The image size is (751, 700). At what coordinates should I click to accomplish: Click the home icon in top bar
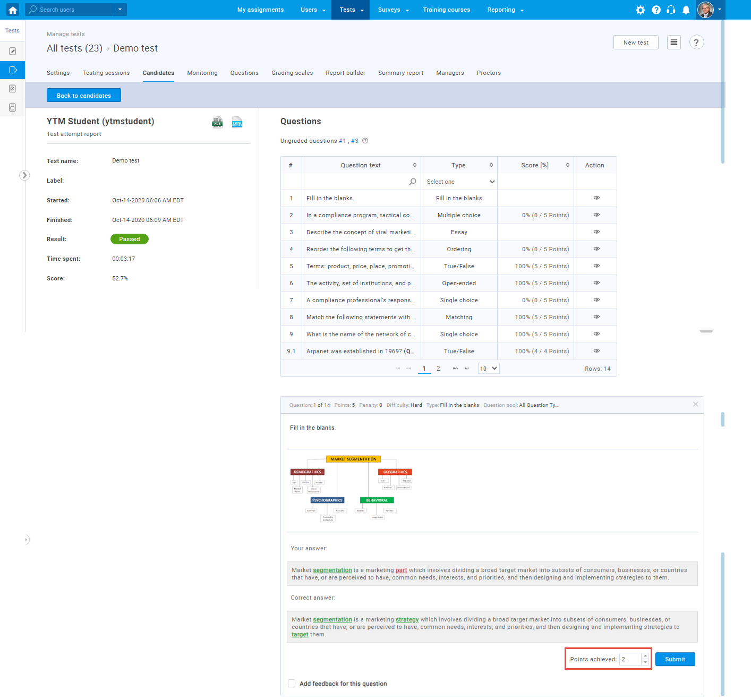point(13,10)
